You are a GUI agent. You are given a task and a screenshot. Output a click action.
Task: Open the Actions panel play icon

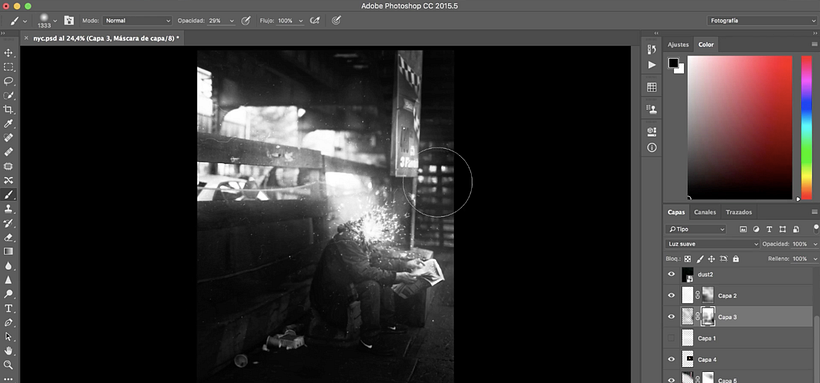(652, 65)
